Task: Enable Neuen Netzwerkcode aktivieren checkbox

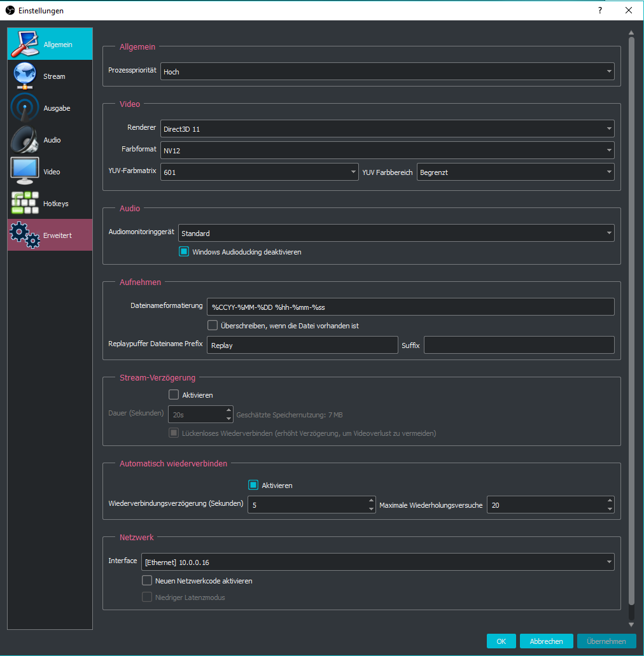Action: 148,581
